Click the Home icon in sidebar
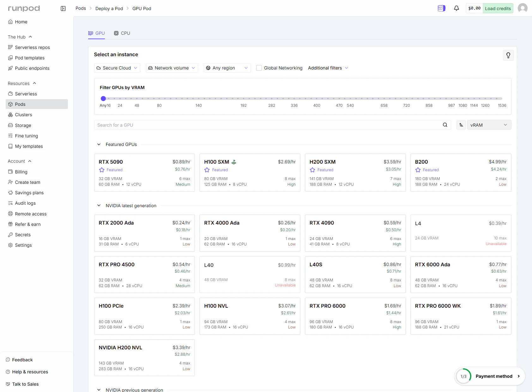This screenshot has width=532, height=392. click(10, 22)
